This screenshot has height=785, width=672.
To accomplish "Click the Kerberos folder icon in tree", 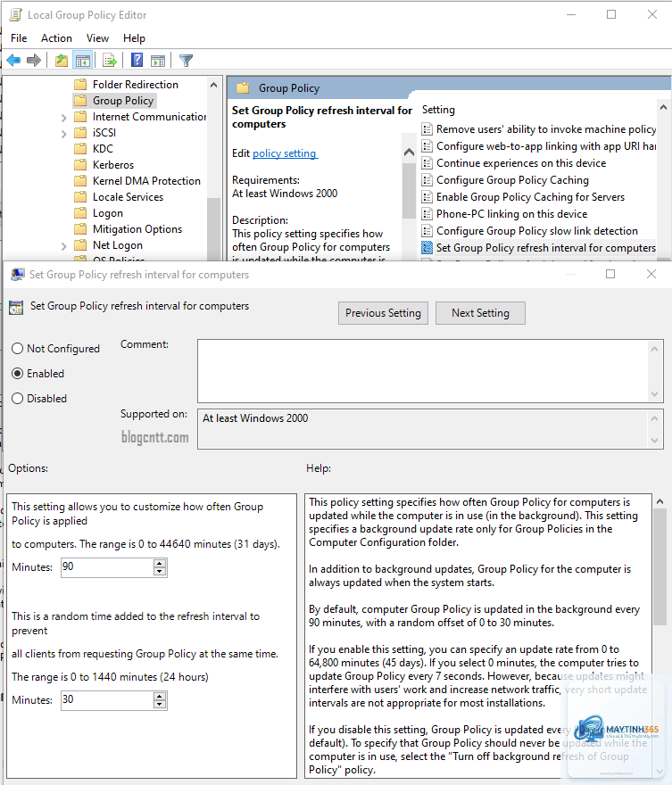I will point(80,165).
